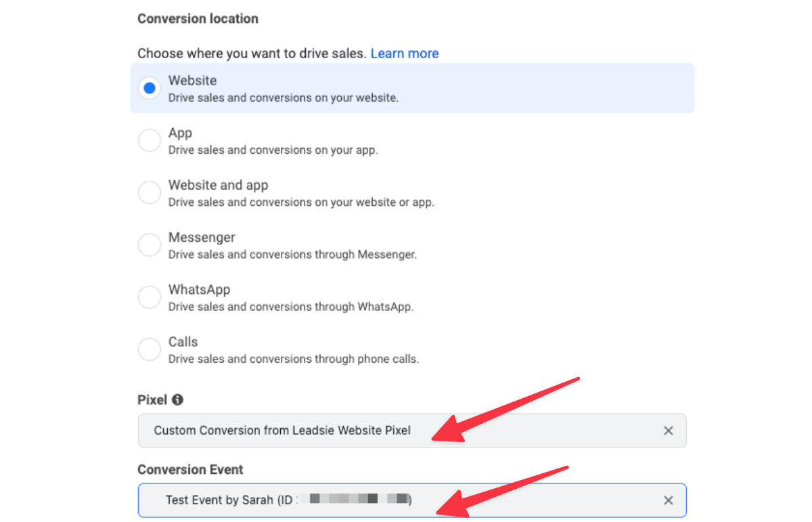
Task: Pick Messenger as conversion location
Action: 149,244
